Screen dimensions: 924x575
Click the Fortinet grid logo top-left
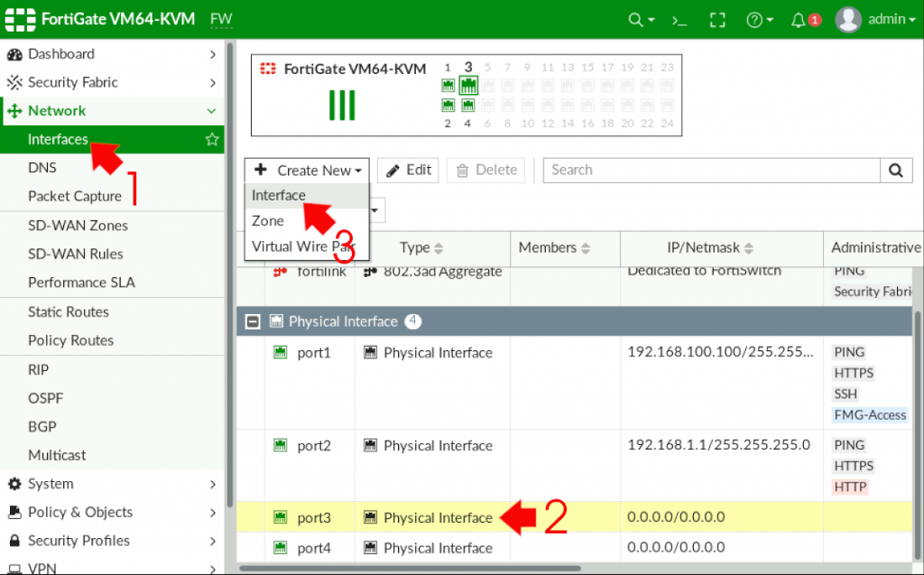19,18
